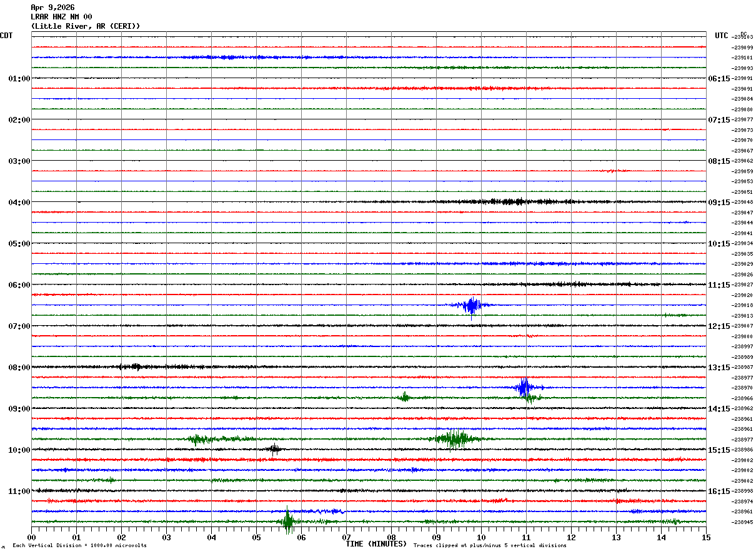Click the 03:00 CDT row label
Image resolution: width=756 pixels, height=554 pixels.
point(19,161)
